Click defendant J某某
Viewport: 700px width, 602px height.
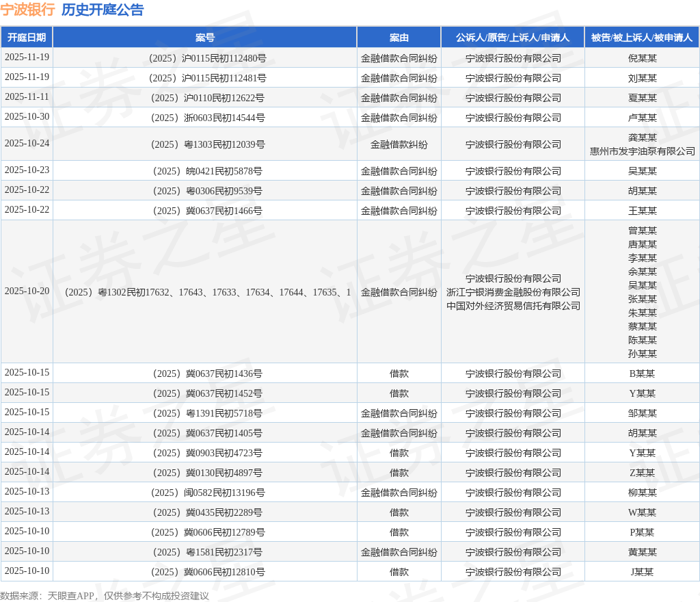[x=643, y=572]
